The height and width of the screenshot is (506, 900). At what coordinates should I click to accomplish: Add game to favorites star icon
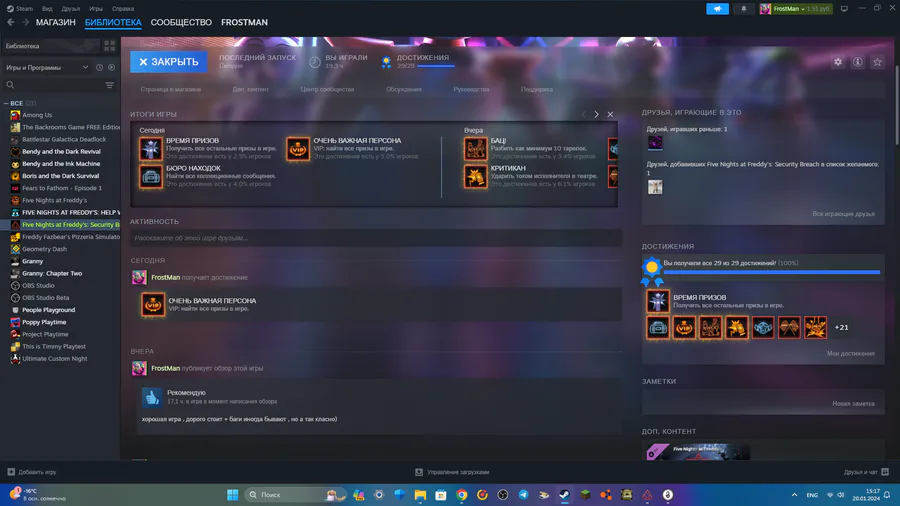(877, 62)
